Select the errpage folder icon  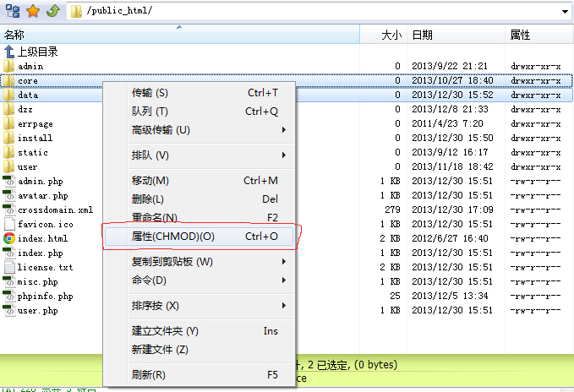pos(8,123)
